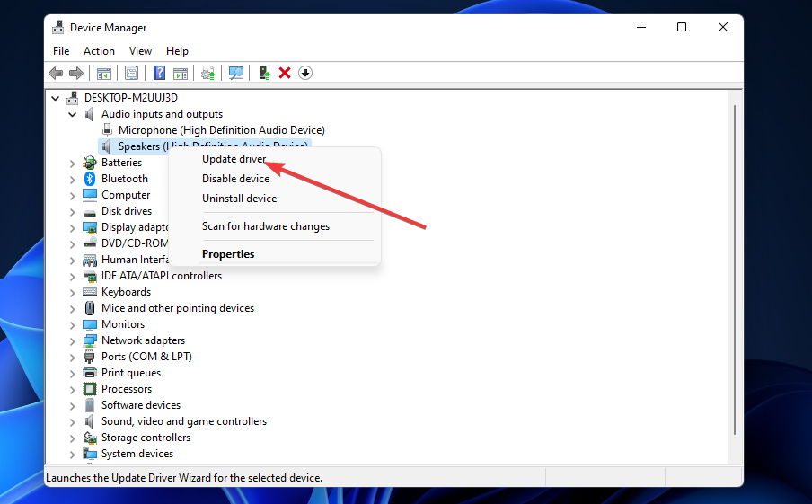Select the Software devices label
This screenshot has width=812, height=504.
coord(141,405)
